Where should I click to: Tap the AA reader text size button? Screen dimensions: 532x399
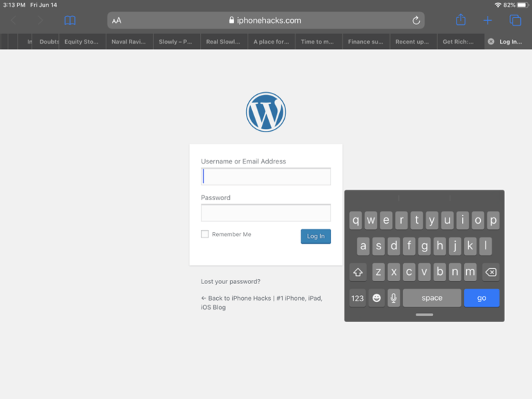tap(116, 21)
